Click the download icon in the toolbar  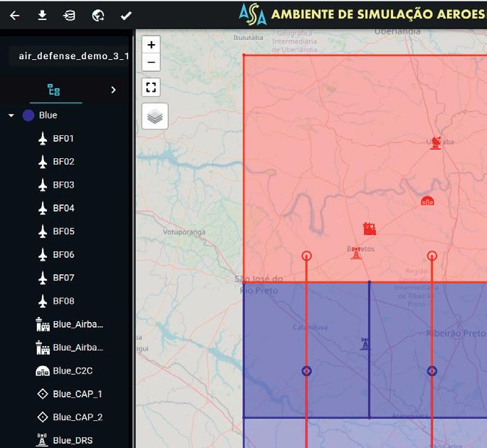pos(42,15)
